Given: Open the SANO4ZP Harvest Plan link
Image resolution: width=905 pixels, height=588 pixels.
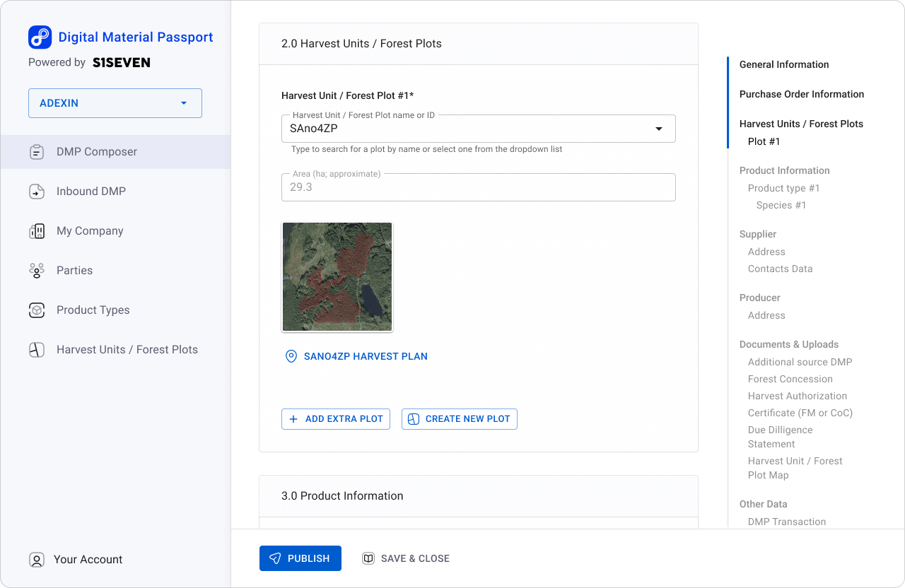Looking at the screenshot, I should pos(366,357).
